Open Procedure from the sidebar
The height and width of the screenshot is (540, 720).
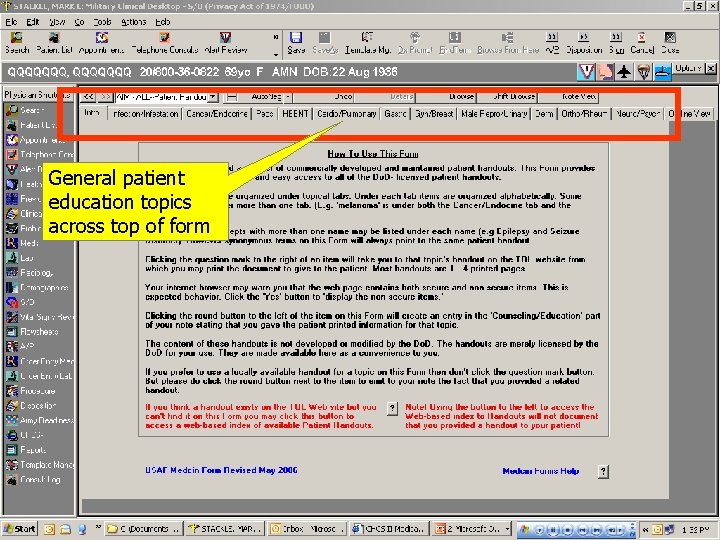(x=31, y=391)
